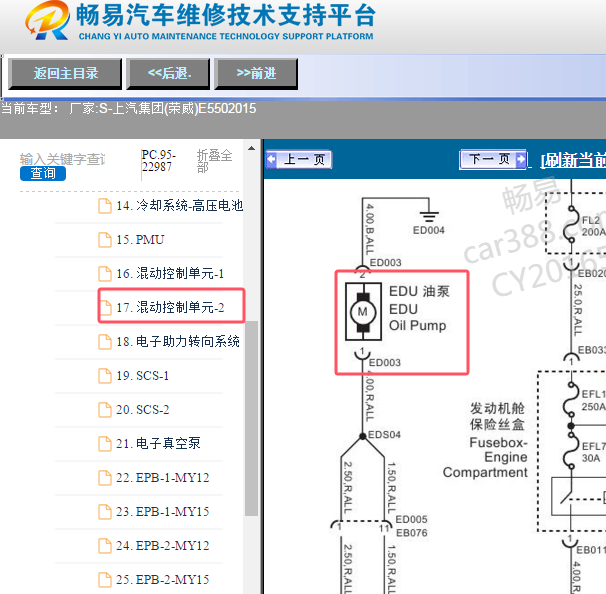The image size is (606, 594).
Task: Click the EDU oil pump motor symbol
Action: click(x=363, y=311)
